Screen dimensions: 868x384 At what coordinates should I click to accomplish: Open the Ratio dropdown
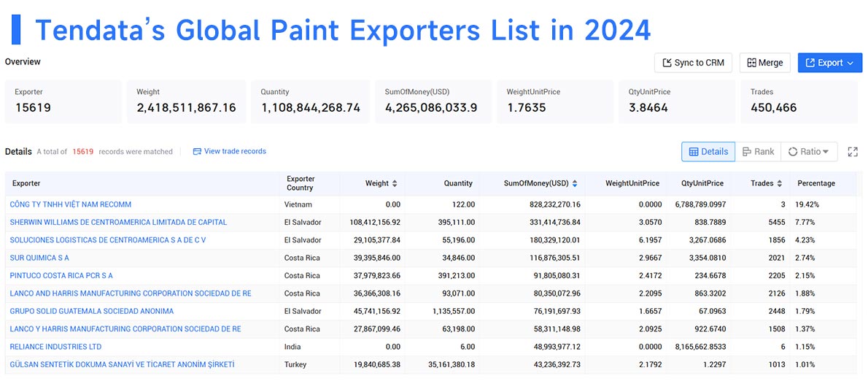click(809, 152)
